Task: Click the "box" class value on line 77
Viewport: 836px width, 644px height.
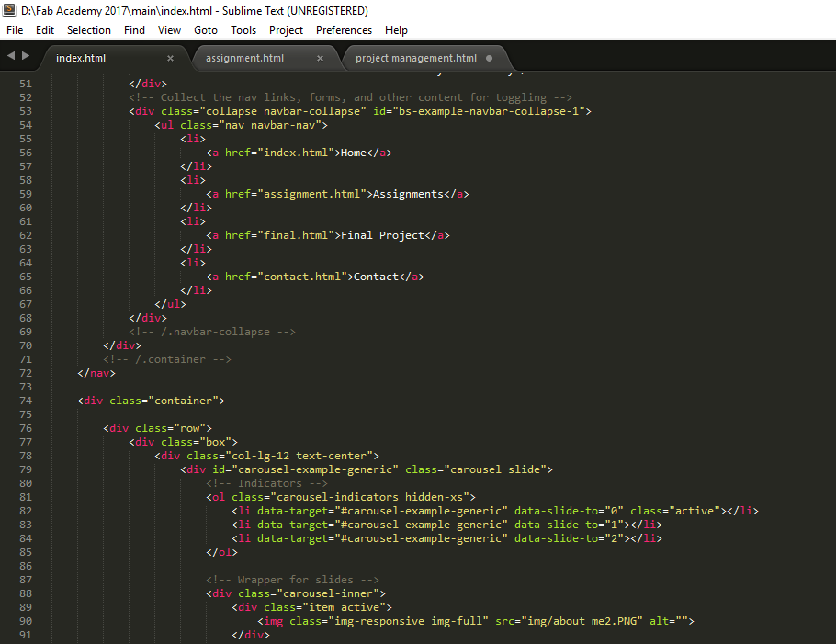Action: click(x=215, y=442)
